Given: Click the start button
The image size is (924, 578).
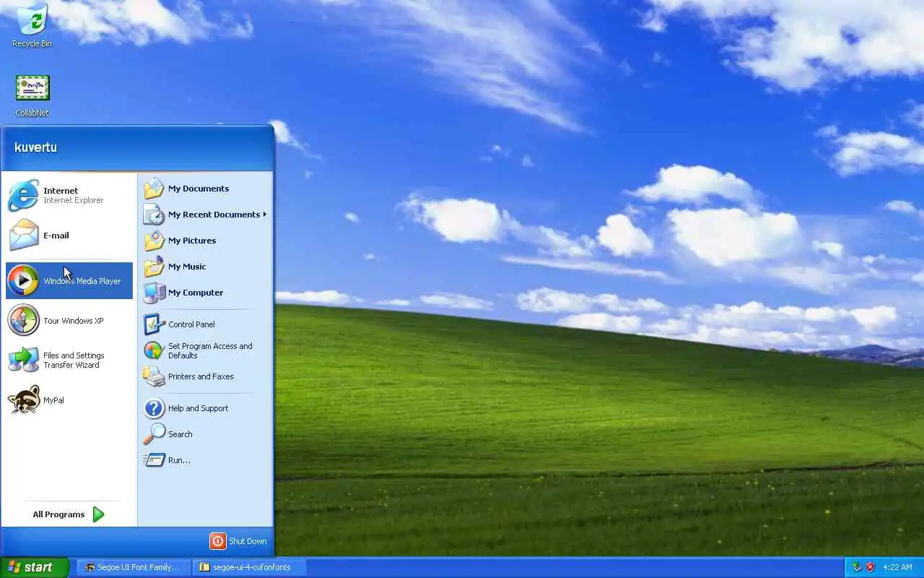Looking at the screenshot, I should (x=34, y=567).
